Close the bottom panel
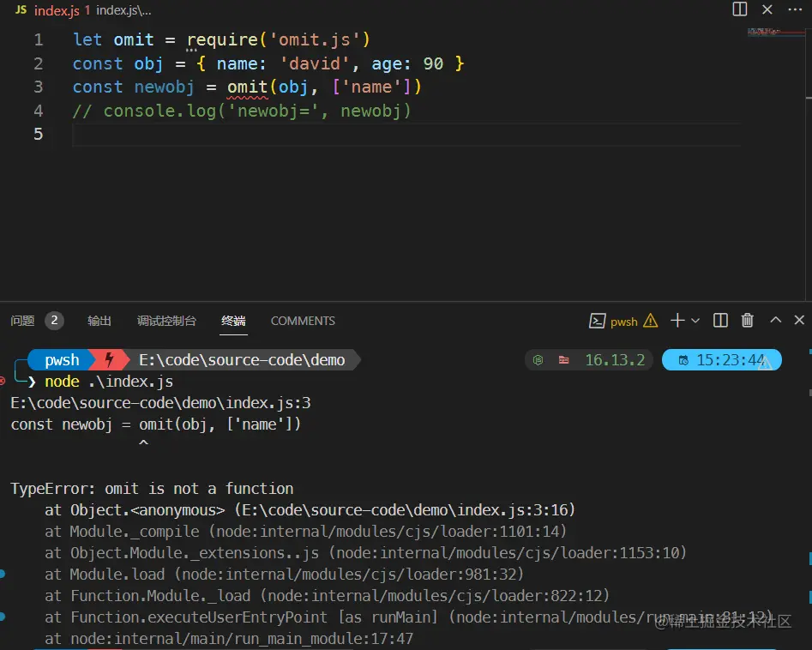The image size is (812, 650). (799, 320)
